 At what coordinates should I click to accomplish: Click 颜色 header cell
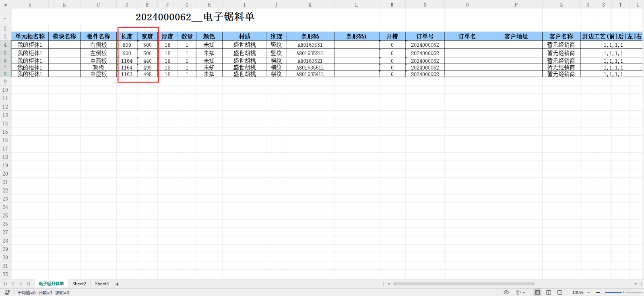(209, 36)
